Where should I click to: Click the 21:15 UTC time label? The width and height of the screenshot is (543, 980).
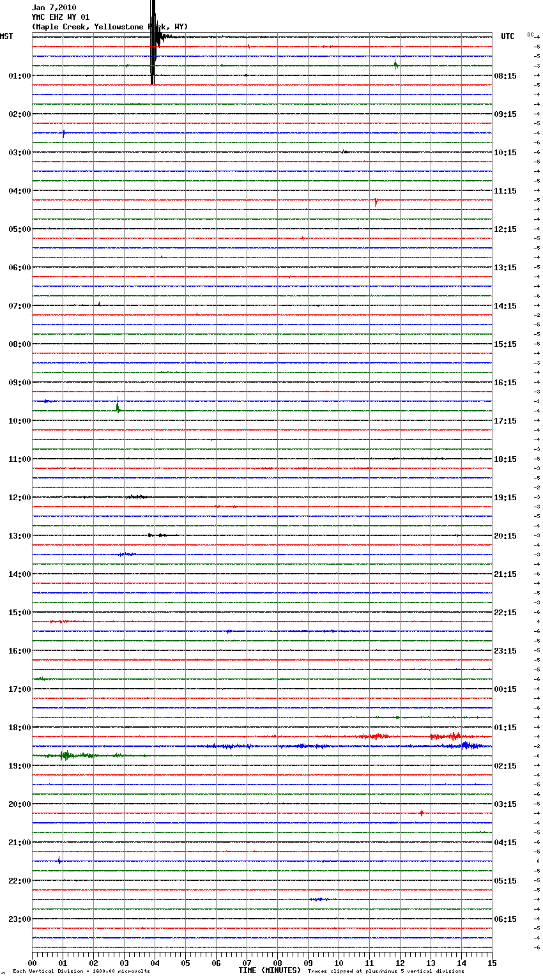pyautogui.click(x=505, y=574)
